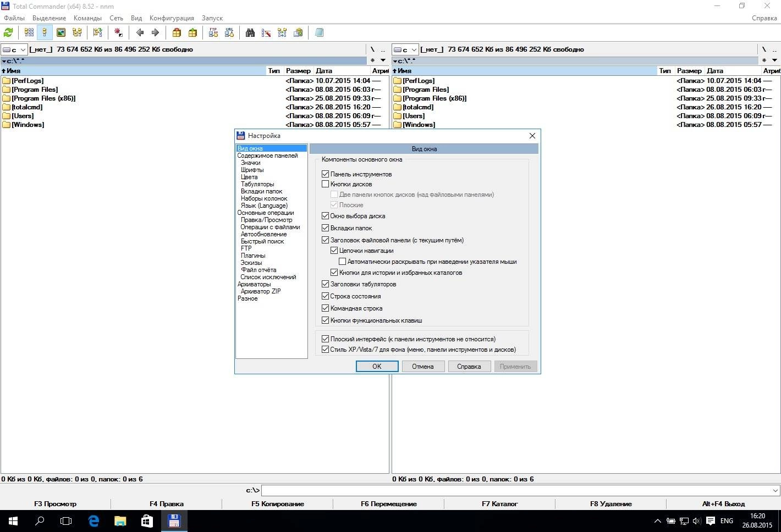
Task: Open new URL connection toolbar icon
Action: tap(229, 32)
